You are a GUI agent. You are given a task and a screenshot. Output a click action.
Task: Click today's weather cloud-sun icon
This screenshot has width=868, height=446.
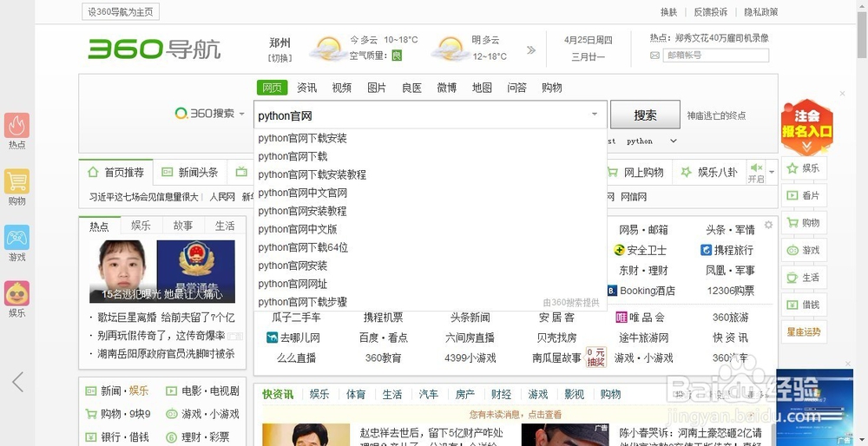[328, 48]
